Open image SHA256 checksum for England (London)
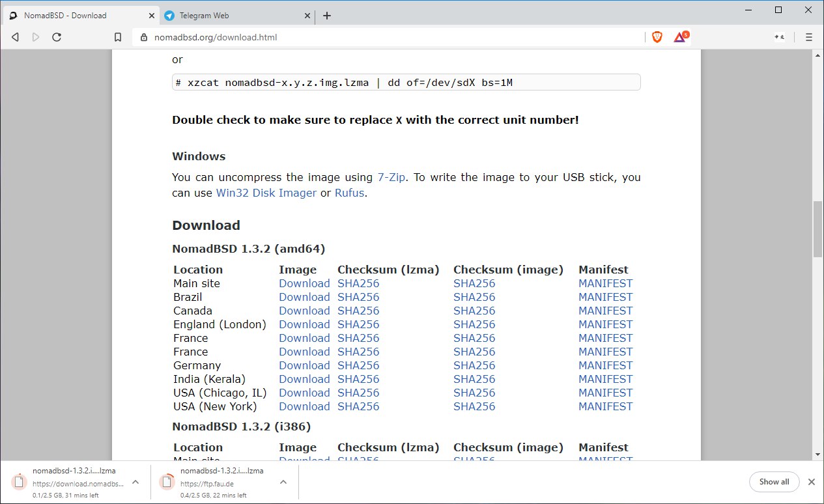This screenshot has width=824, height=504. pyautogui.click(x=474, y=324)
